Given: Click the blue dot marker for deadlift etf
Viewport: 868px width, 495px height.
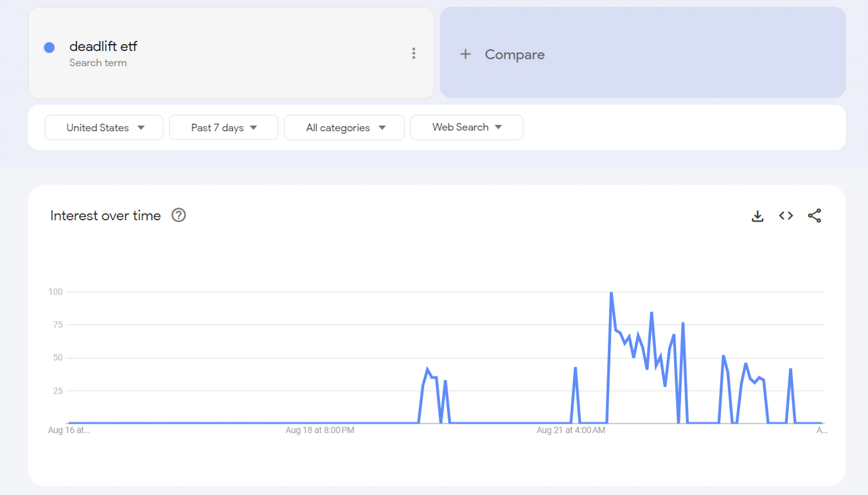Looking at the screenshot, I should coord(49,48).
